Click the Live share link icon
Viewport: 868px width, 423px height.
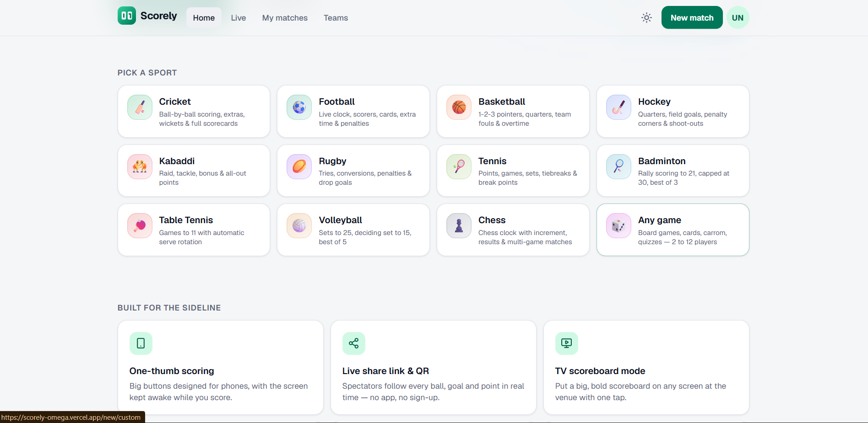(354, 343)
